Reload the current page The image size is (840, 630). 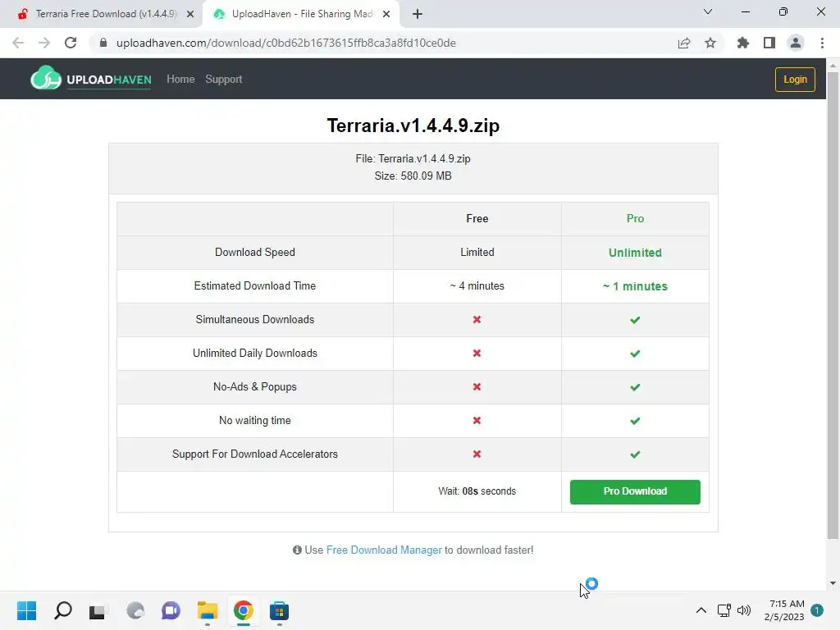pos(71,43)
